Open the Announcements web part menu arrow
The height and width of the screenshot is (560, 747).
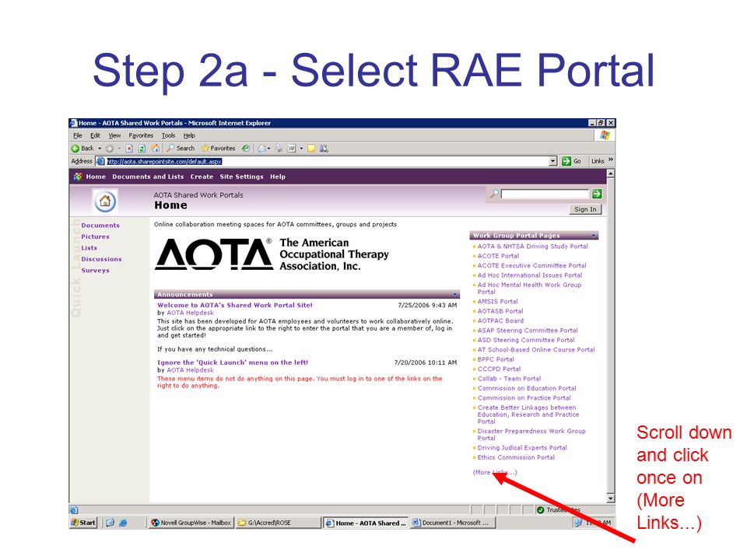(455, 294)
